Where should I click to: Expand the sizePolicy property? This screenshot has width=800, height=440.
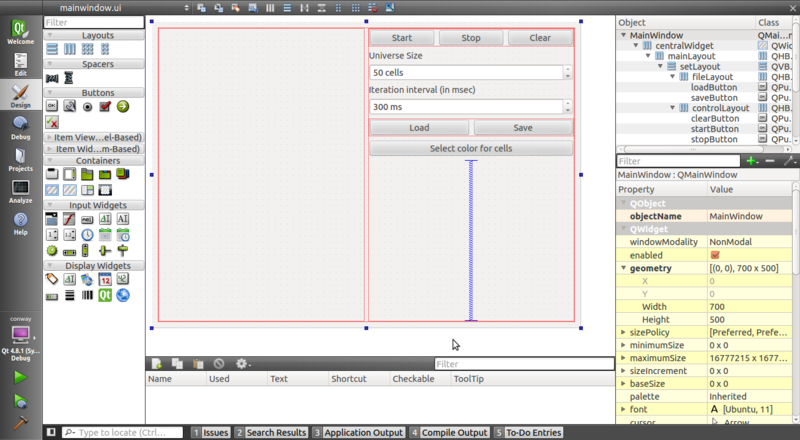tap(623, 332)
